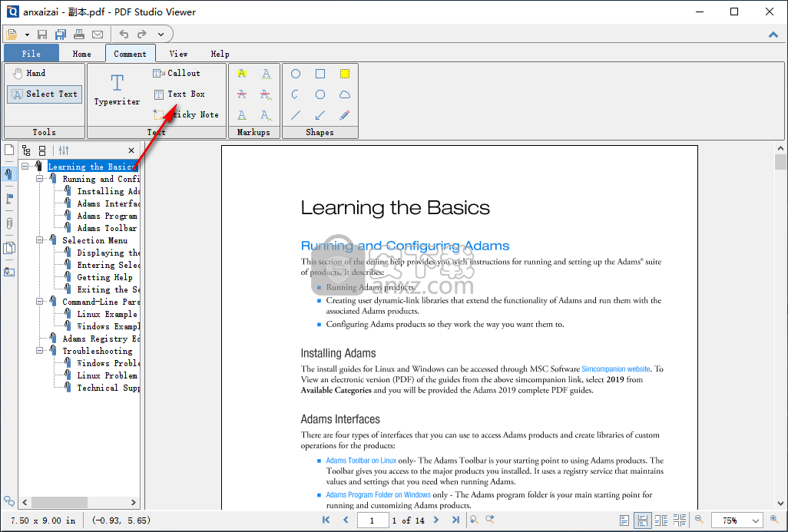The image size is (788, 532).
Task: Open the Pages panel in left sidebar
Action: pyautogui.click(x=9, y=150)
